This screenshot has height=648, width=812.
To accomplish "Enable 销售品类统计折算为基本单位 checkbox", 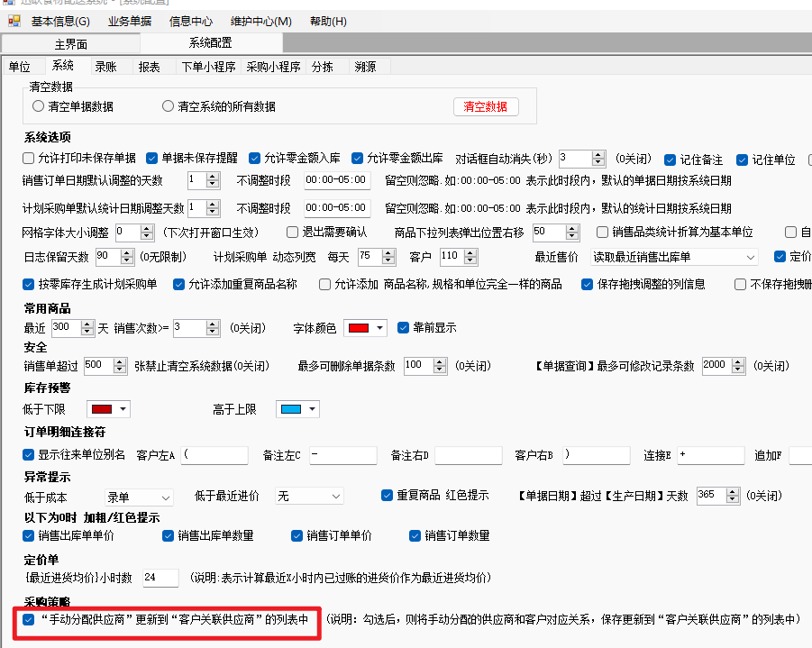I will tap(602, 232).
